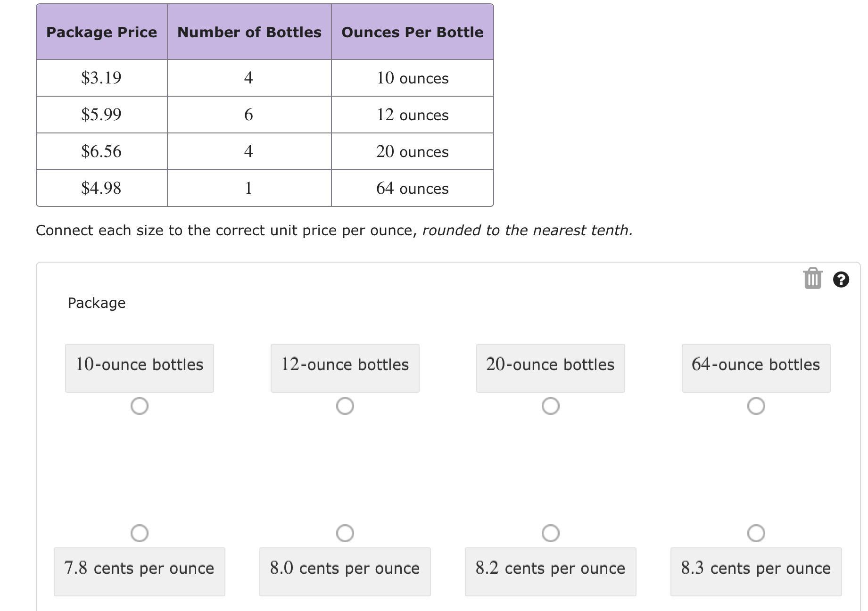Click the Package Price column header
This screenshot has width=868, height=611.
point(102,32)
